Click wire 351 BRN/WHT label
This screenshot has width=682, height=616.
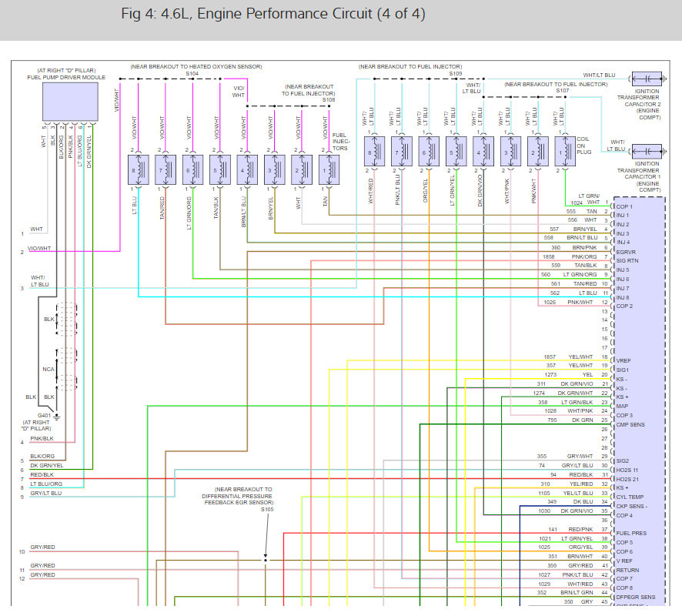(570, 557)
